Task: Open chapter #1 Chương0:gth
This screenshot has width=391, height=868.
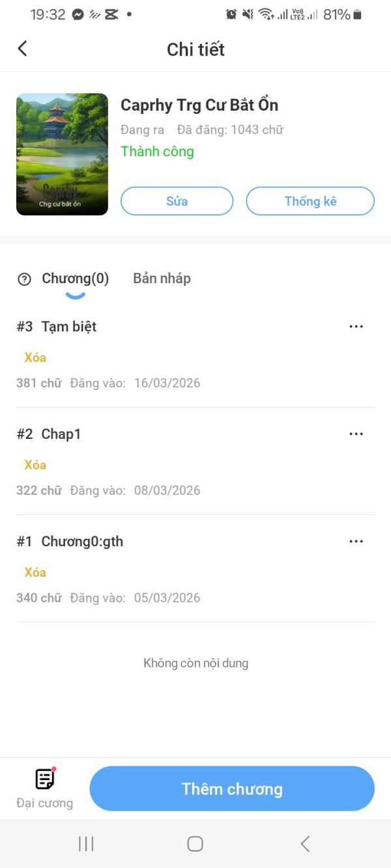Action: point(82,542)
